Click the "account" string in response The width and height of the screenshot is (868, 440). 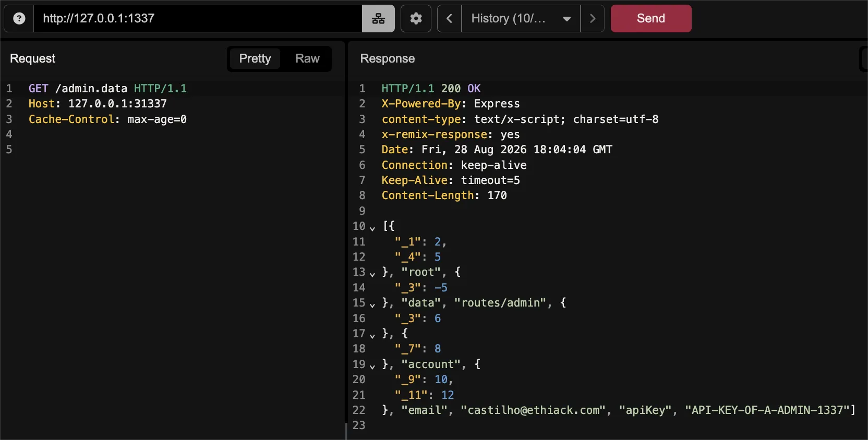coord(431,364)
